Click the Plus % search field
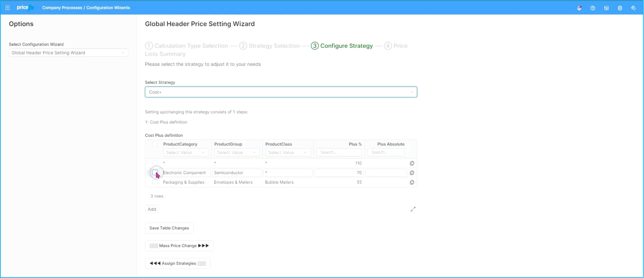 pyautogui.click(x=339, y=153)
